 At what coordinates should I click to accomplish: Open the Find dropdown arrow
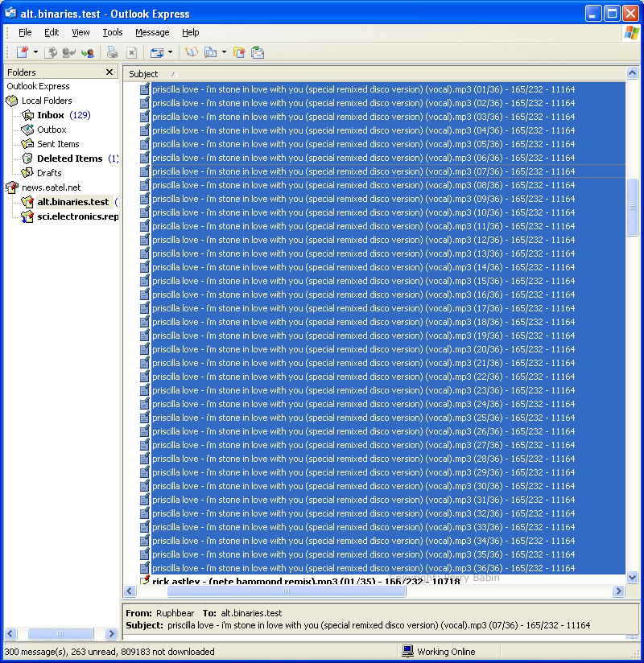224,52
